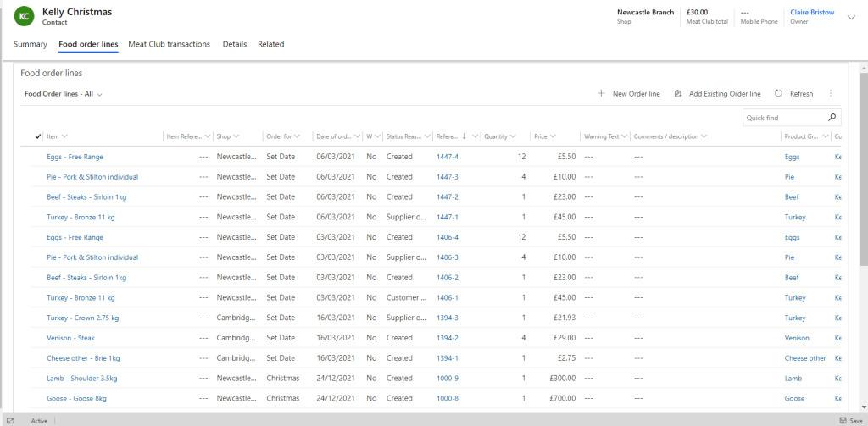Image resolution: width=868 pixels, height=426 pixels.
Task: Open the Food Order lines - All view selector
Action: 64,94
